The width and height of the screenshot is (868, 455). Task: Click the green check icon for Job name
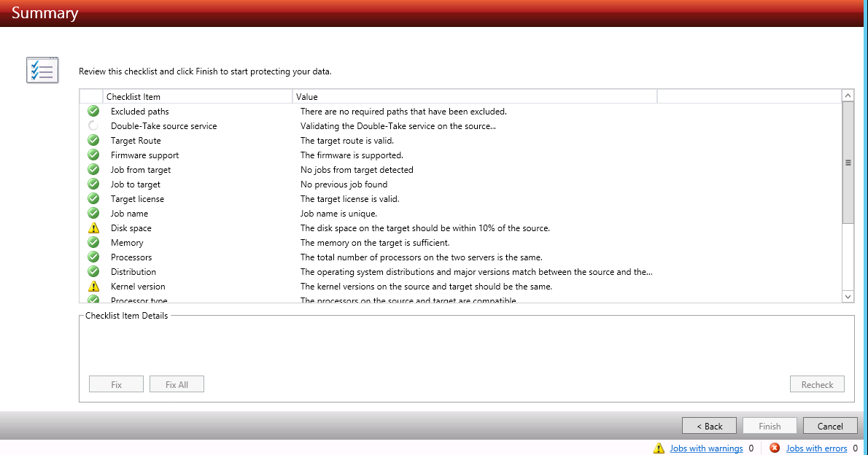[93, 213]
